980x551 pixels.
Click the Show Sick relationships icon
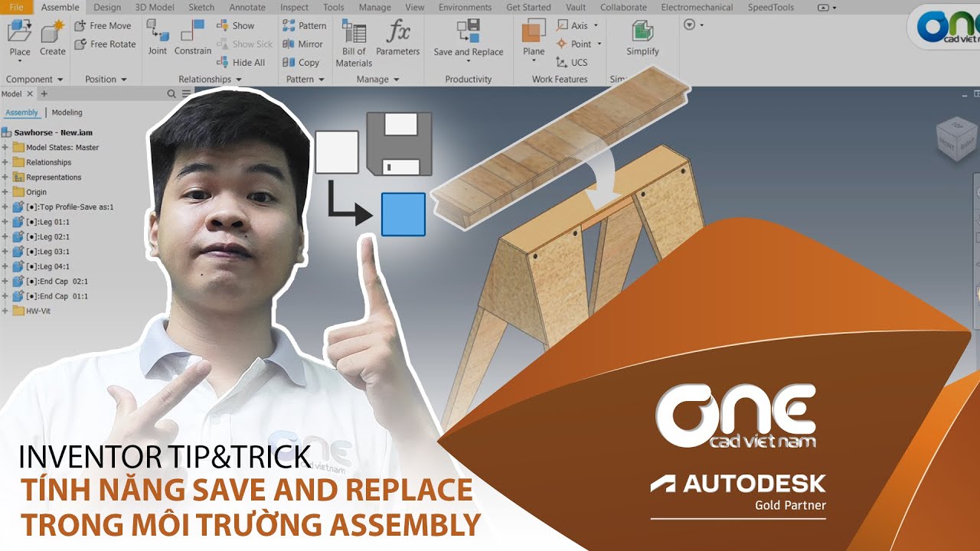(223, 44)
